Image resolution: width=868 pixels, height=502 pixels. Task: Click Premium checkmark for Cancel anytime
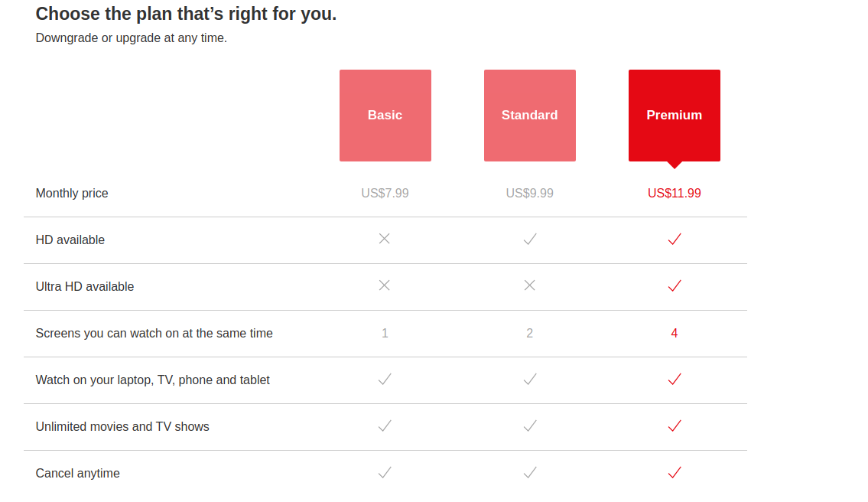tap(675, 472)
